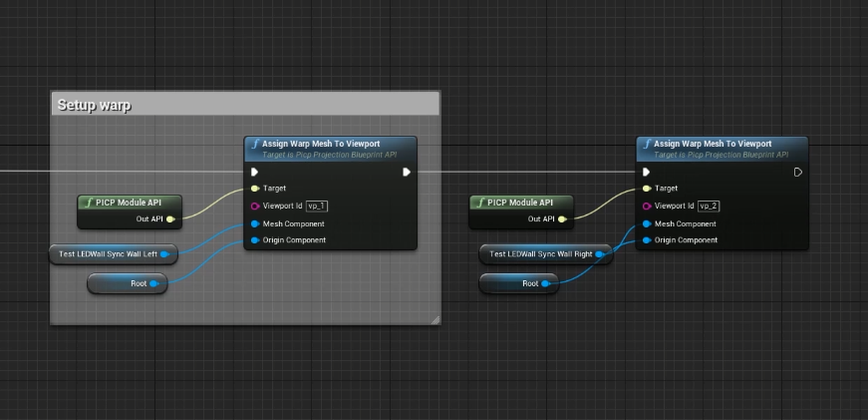Click Origin Component pin on vp_2 node
The height and width of the screenshot is (420, 868).
(x=647, y=239)
